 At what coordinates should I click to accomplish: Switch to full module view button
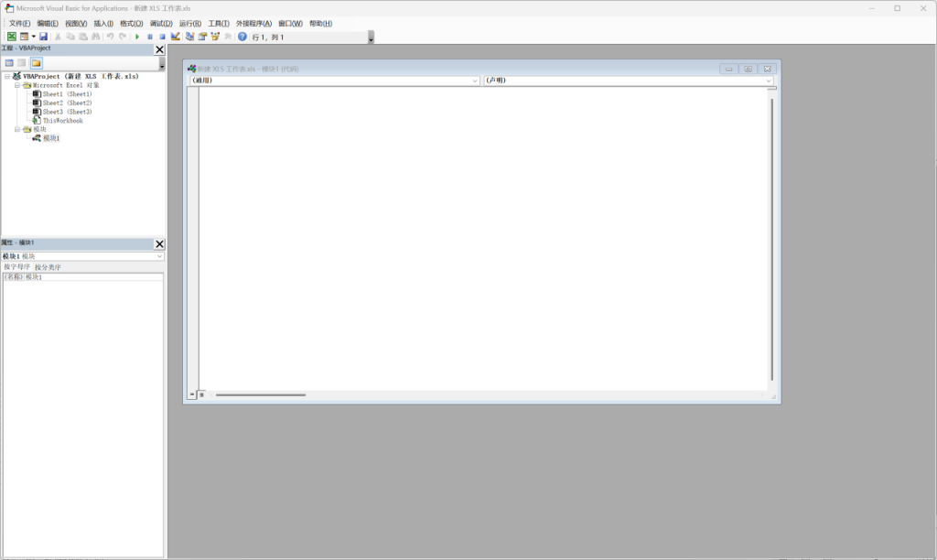(x=202, y=394)
